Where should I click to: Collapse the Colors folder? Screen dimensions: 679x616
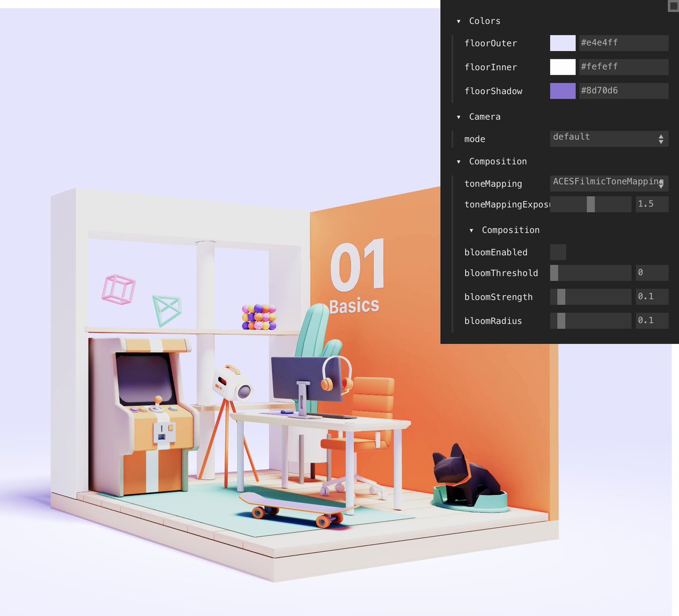pos(479,21)
